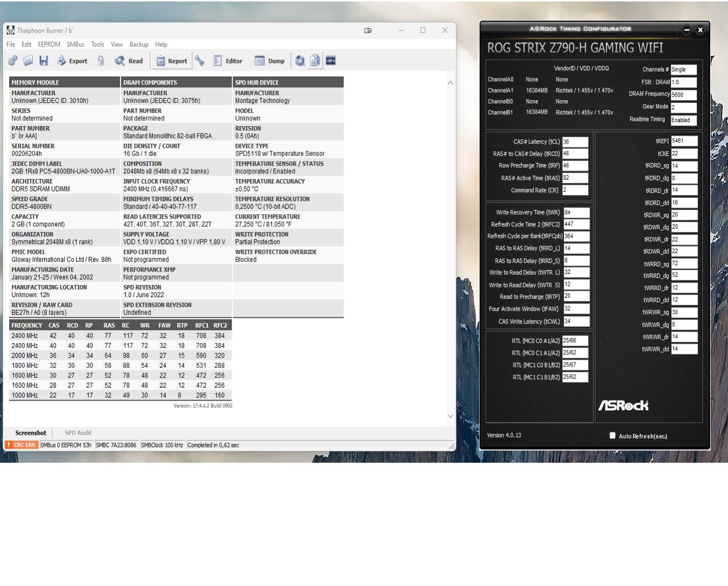Open the Edit menu
728x586 pixels.
(26, 44)
